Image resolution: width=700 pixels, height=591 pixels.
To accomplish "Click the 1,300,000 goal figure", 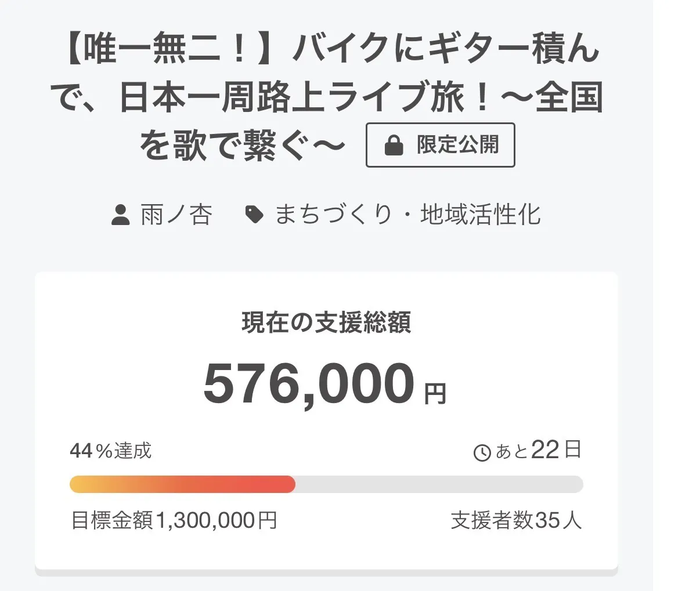I will [x=205, y=520].
